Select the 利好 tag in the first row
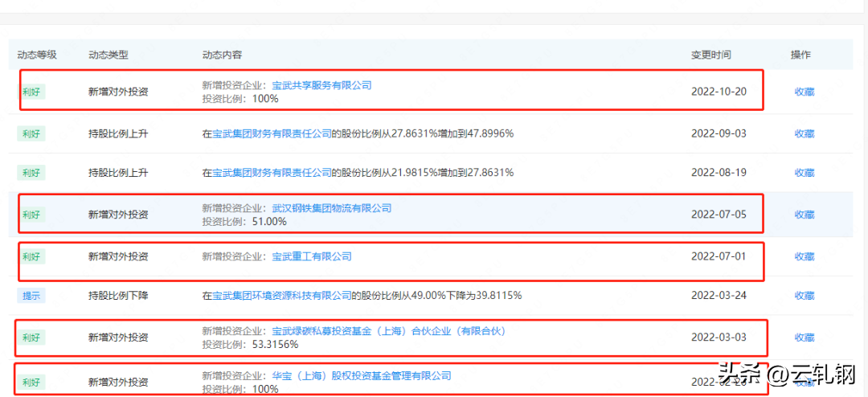 point(31,92)
